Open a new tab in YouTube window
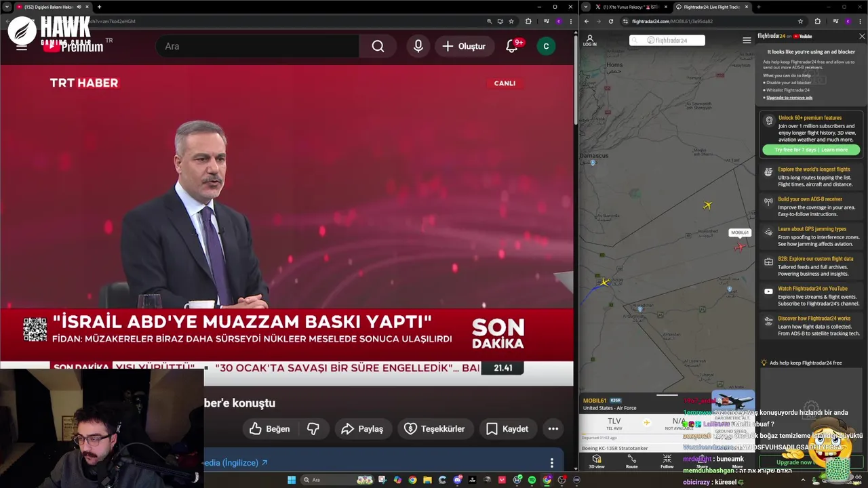The image size is (868, 488). pos(99,7)
